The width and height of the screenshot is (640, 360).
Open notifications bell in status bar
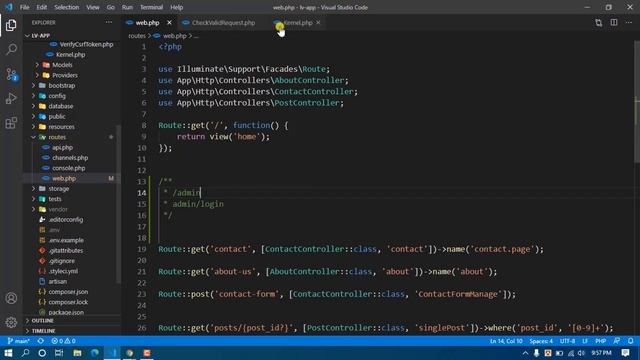(x=631, y=341)
